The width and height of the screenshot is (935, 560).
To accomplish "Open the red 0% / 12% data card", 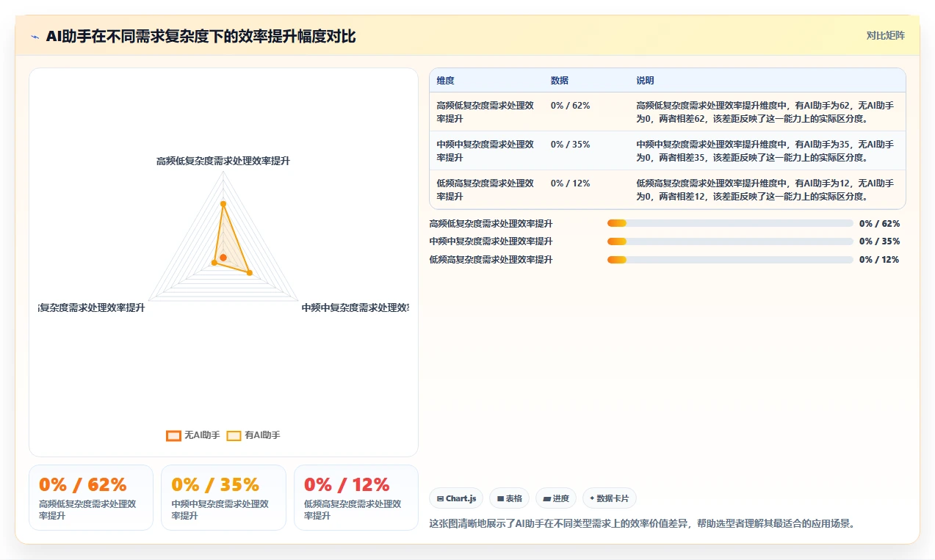I will [356, 498].
